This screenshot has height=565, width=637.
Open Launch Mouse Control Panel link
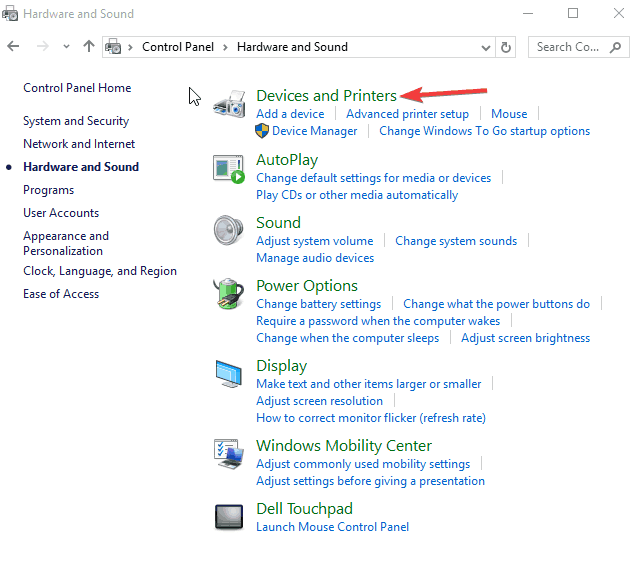pos(332,527)
